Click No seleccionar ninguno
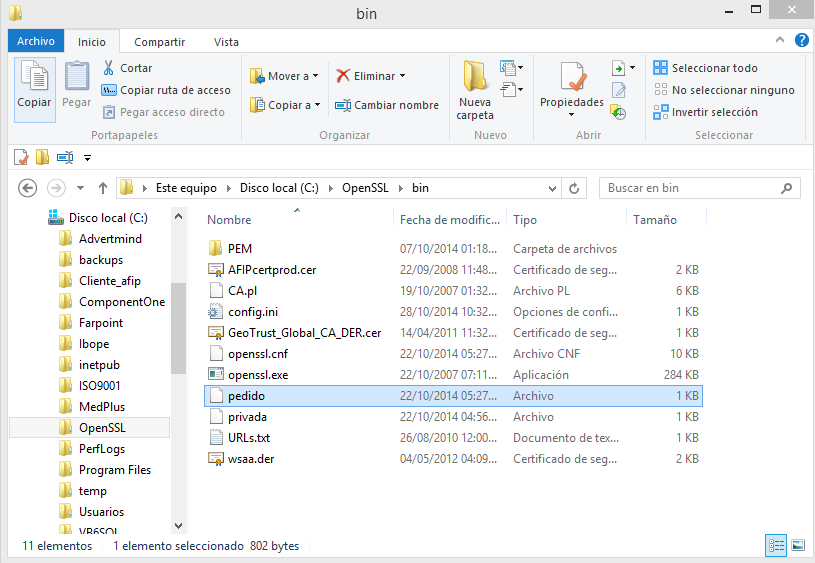Viewport: 815px width, 563px height. [724, 90]
